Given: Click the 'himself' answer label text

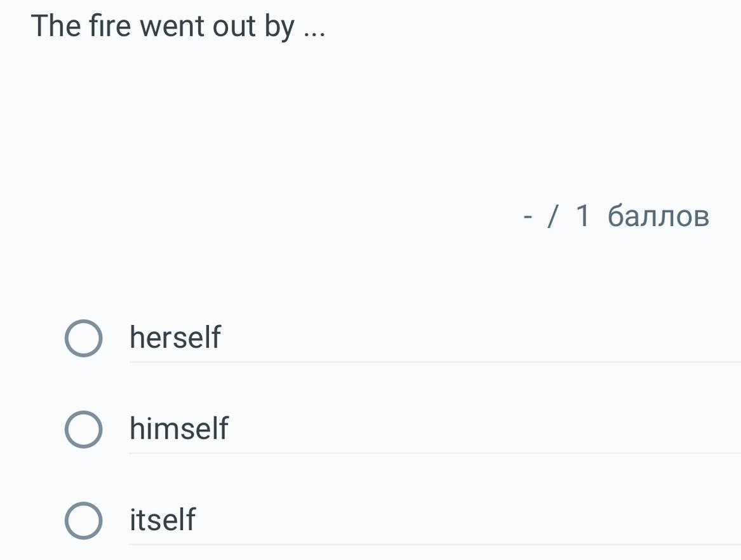Looking at the screenshot, I should point(178,429).
